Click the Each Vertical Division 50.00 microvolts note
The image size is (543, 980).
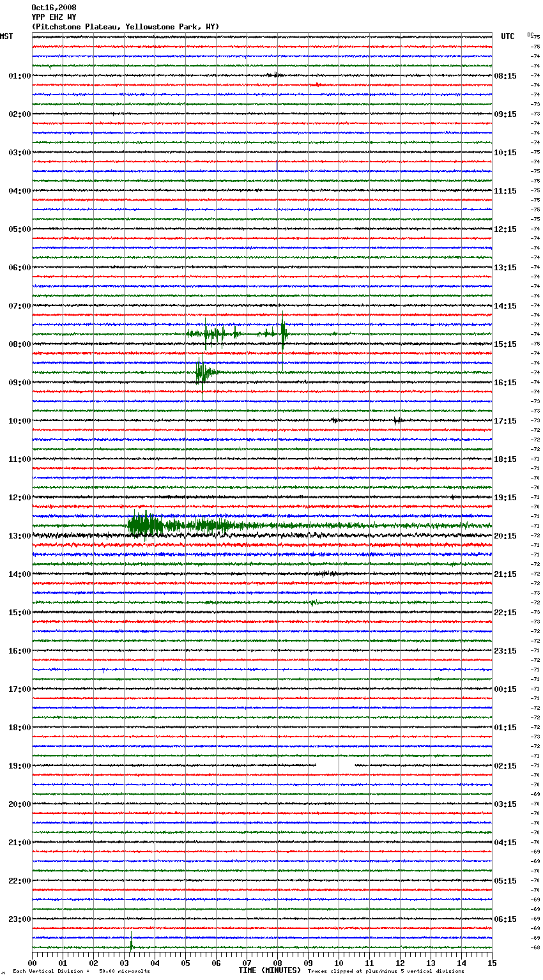81,971
